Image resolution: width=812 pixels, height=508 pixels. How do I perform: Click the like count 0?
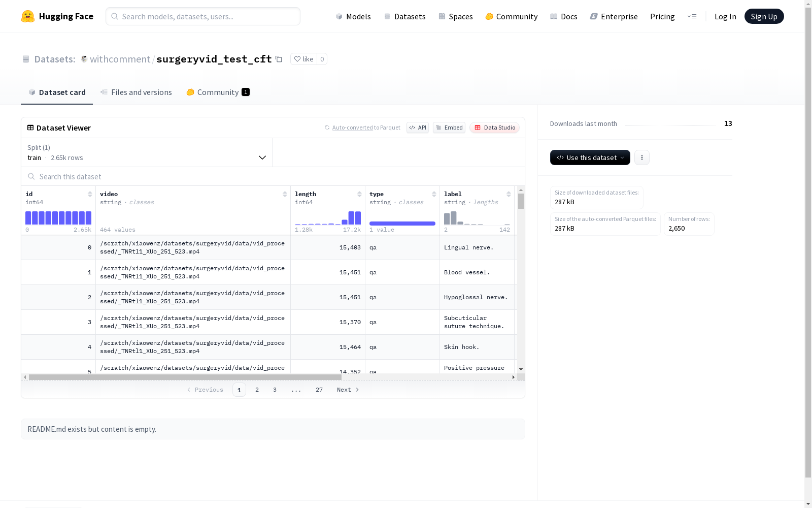pyautogui.click(x=322, y=59)
